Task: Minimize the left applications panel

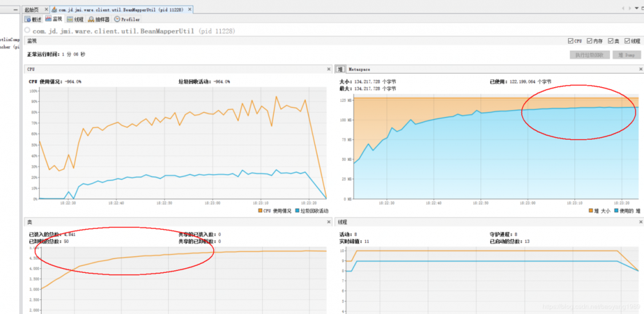Action: (15, 9)
